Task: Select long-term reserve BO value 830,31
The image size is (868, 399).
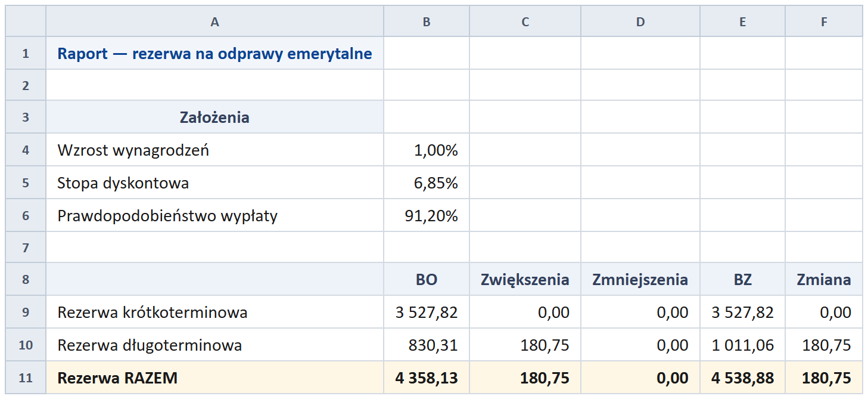Action: point(427,345)
